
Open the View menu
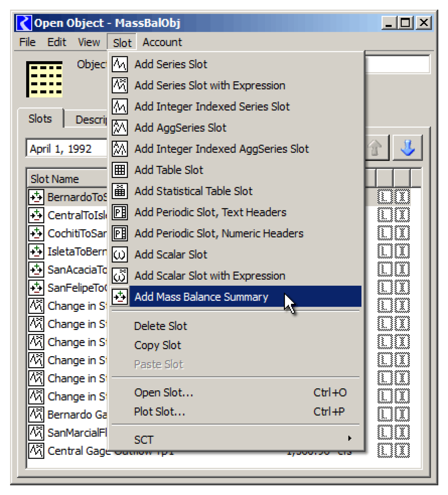coord(89,42)
